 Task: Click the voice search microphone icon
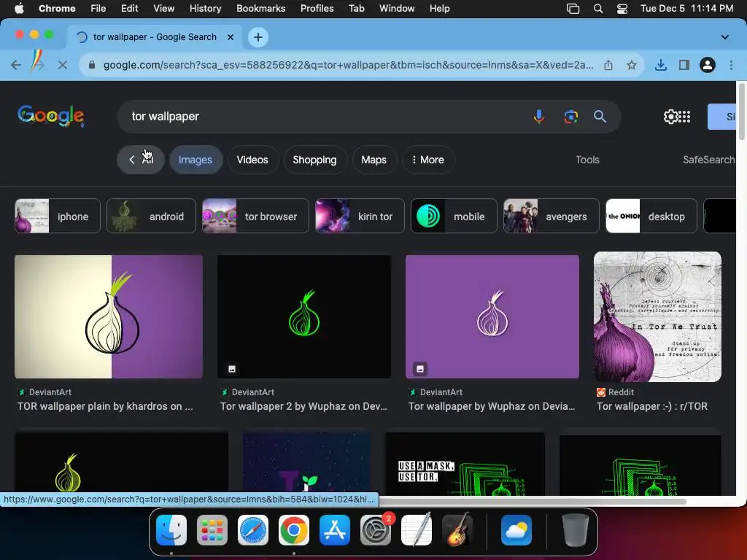point(539,117)
